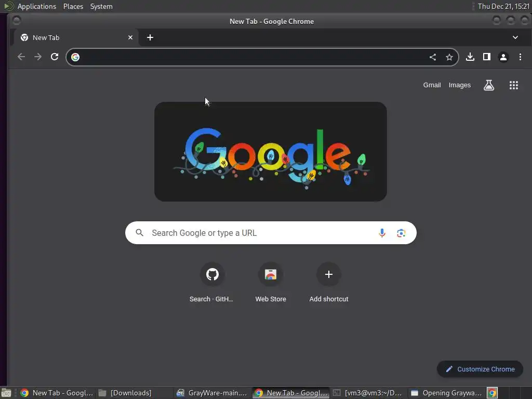The image size is (532, 399).
Task: Close the New Tab tab
Action: tap(130, 37)
